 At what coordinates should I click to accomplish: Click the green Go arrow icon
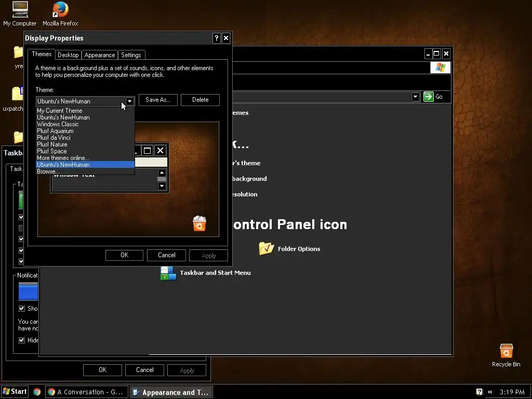pos(429,97)
